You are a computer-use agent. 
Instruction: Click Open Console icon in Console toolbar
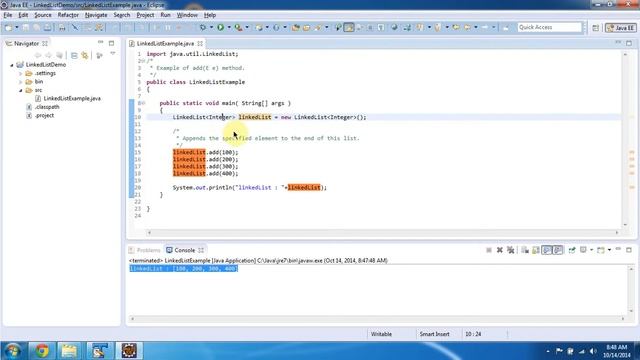[x=601, y=250]
